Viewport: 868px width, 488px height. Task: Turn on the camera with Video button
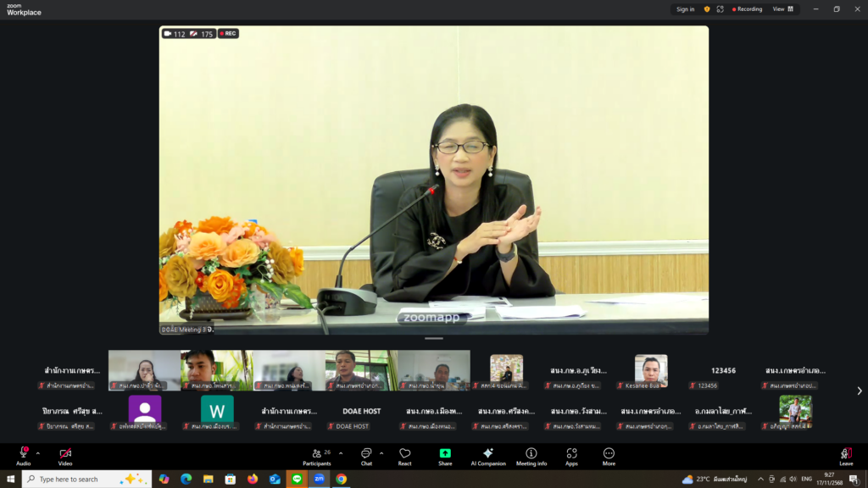coord(65,455)
